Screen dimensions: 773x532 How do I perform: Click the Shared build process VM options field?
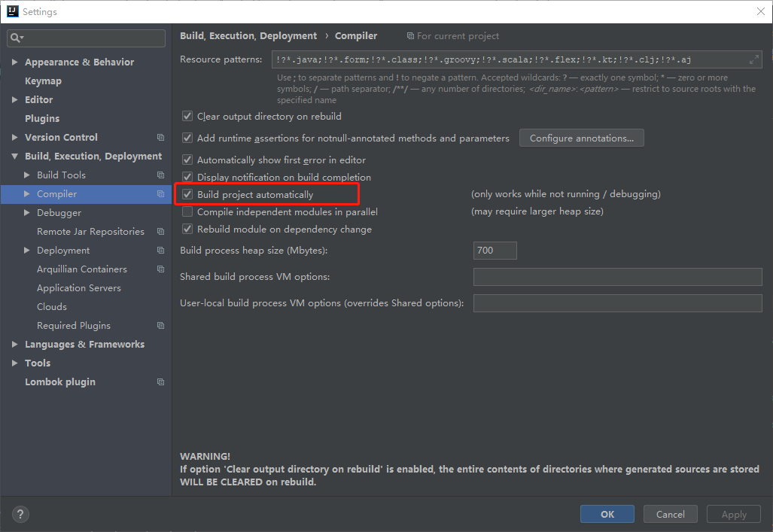coord(618,277)
